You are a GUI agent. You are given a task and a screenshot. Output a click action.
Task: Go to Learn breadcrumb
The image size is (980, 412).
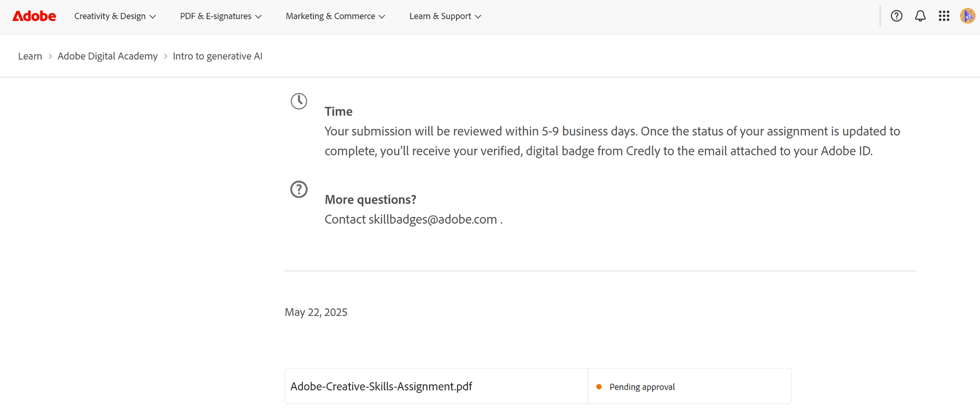pyautogui.click(x=30, y=56)
